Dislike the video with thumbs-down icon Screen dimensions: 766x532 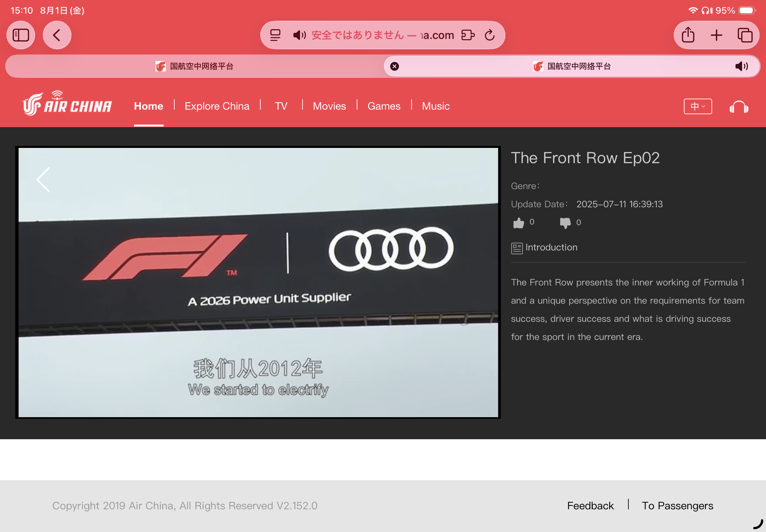[x=565, y=223]
